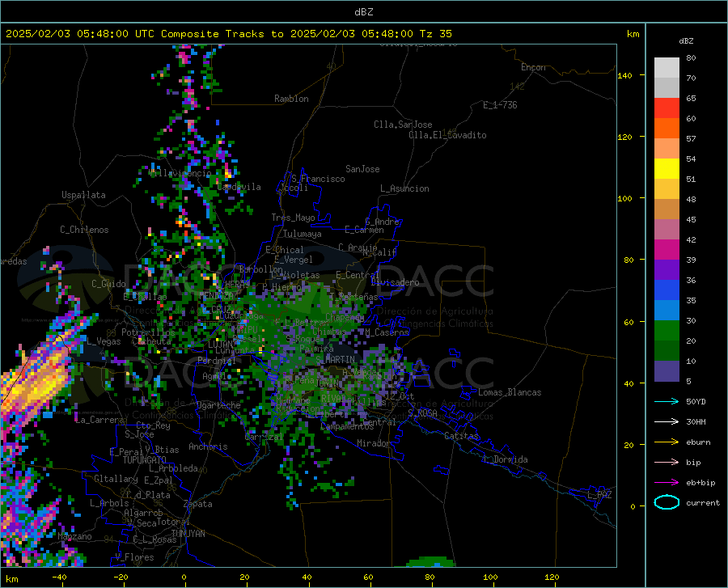The width and height of the screenshot is (728, 588).
Task: Click the 'E_1-736' map label
Action: pyautogui.click(x=500, y=105)
